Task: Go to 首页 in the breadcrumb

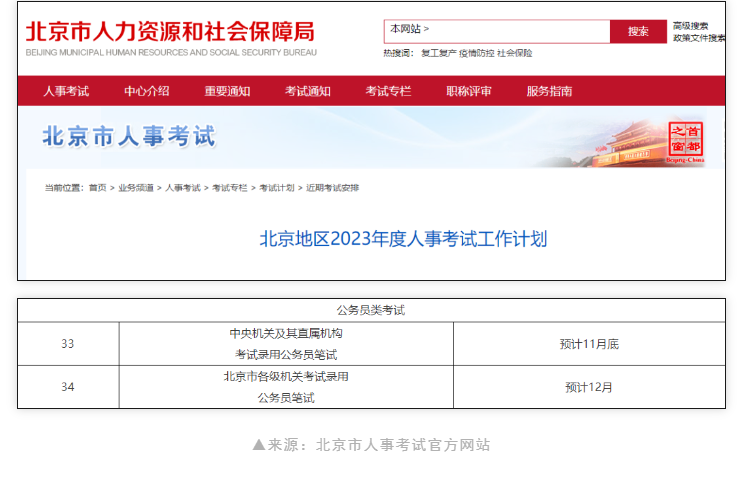Action: point(98,188)
